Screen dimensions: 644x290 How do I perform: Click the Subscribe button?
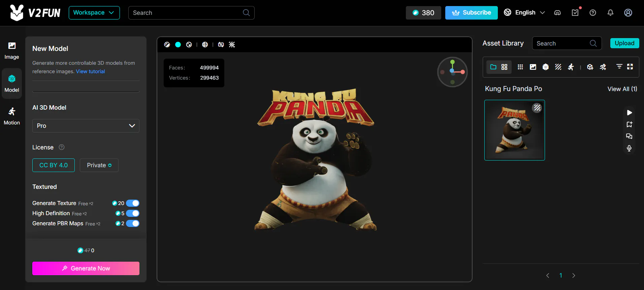point(472,13)
